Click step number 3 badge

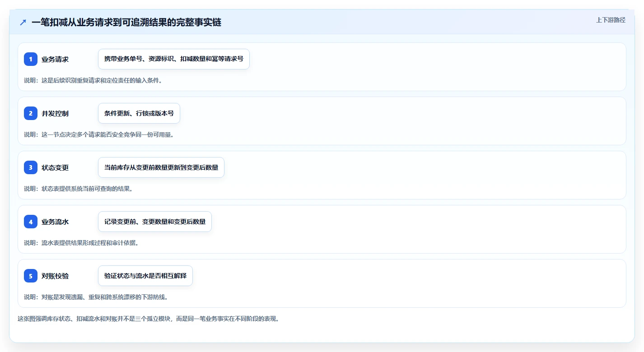[x=31, y=167]
